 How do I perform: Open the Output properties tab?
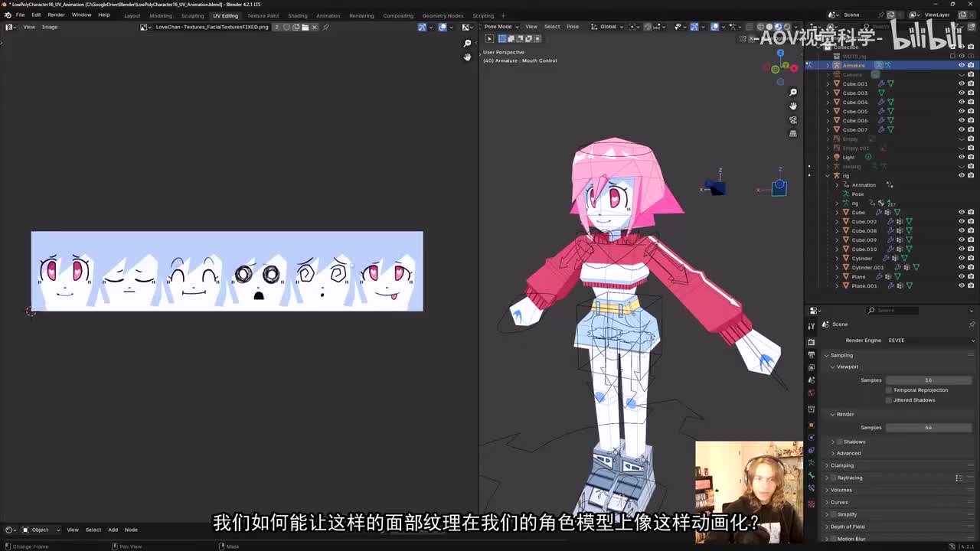(x=812, y=355)
